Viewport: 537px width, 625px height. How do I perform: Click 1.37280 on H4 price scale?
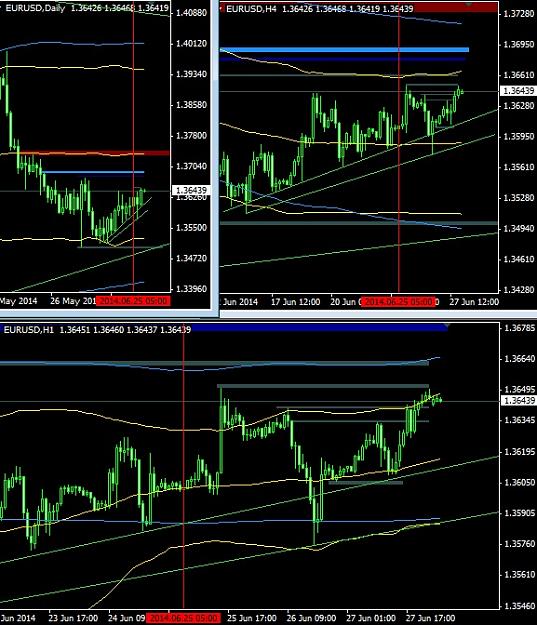tap(519, 14)
